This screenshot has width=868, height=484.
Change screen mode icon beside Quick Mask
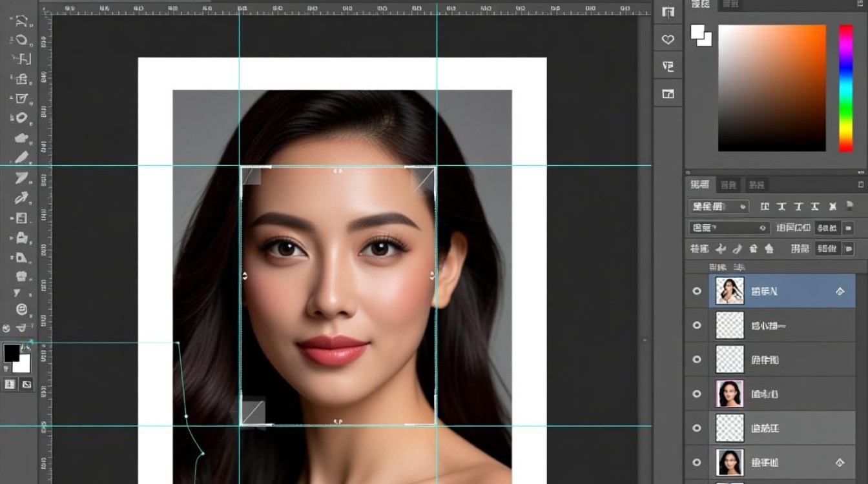26,384
